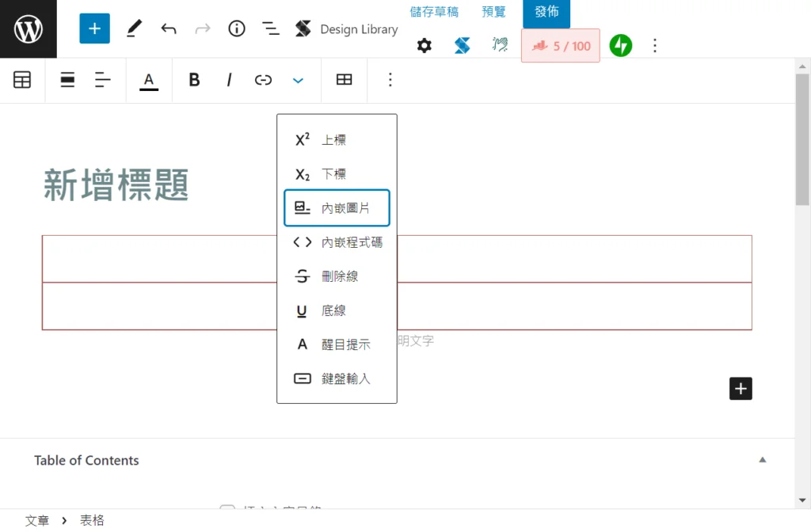Open the block toolbar three-dot options
811x532 pixels.
click(390, 80)
